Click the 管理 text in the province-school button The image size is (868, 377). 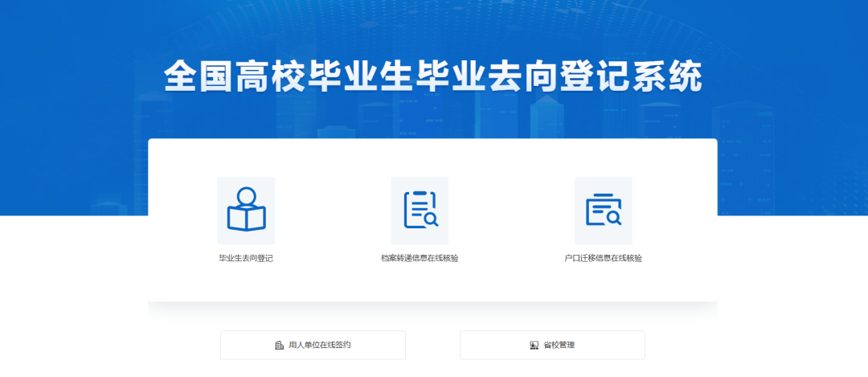pyautogui.click(x=567, y=346)
